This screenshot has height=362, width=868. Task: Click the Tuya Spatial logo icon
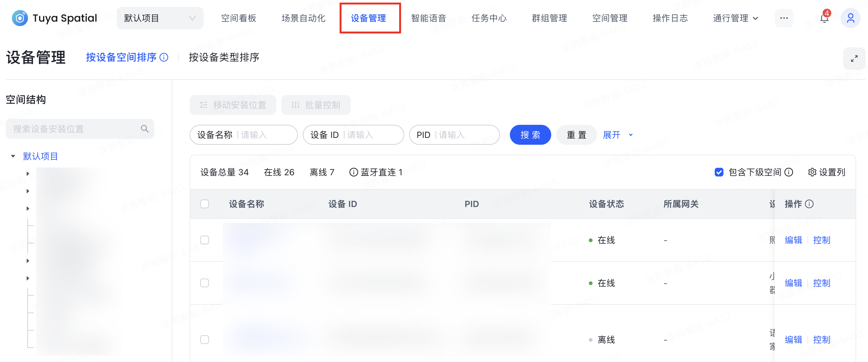click(x=20, y=18)
